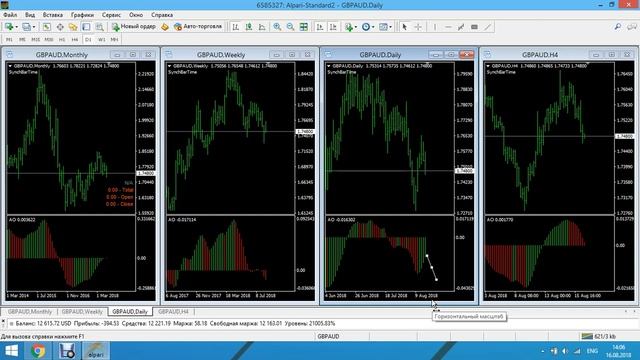Viewport: 640px width, 360px height.
Task: Expand the triangle on GBPAUD.Monthly chart
Action: [x=10, y=66]
